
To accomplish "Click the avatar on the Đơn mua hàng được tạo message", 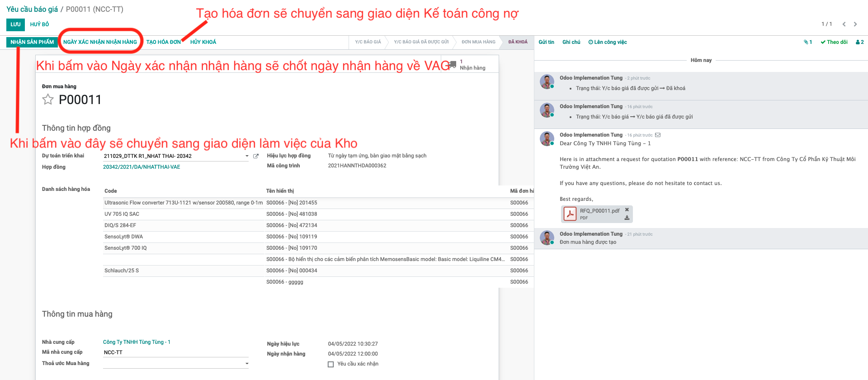I will [x=547, y=237].
